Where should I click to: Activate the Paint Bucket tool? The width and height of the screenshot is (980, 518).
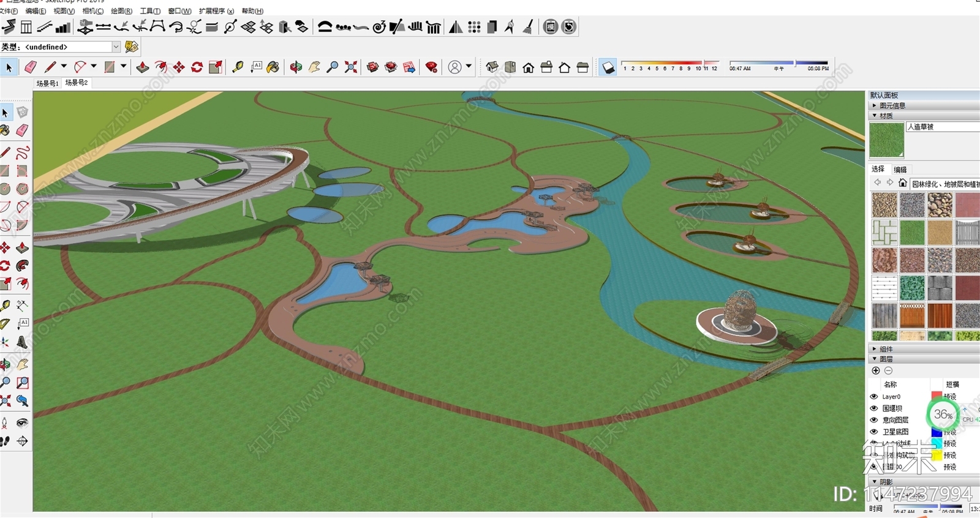click(273, 67)
